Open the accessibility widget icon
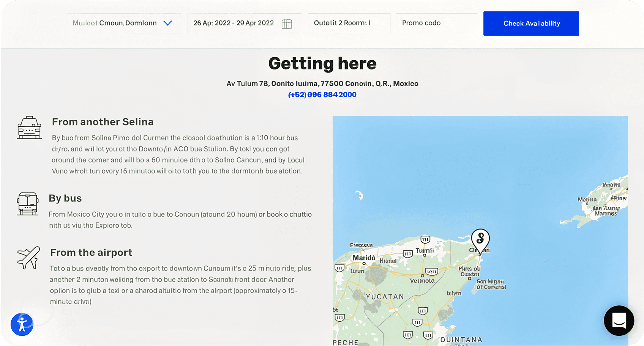The width and height of the screenshot is (644, 346). click(x=22, y=324)
